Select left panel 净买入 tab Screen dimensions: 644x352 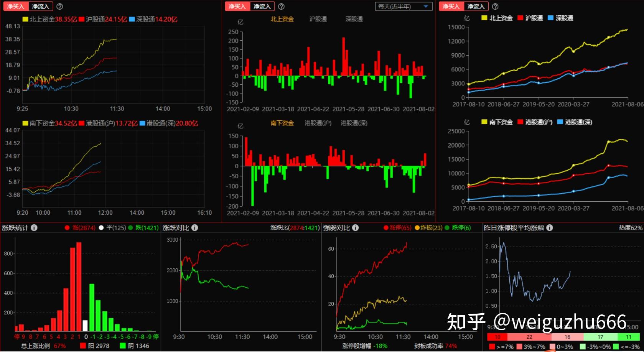16,7
